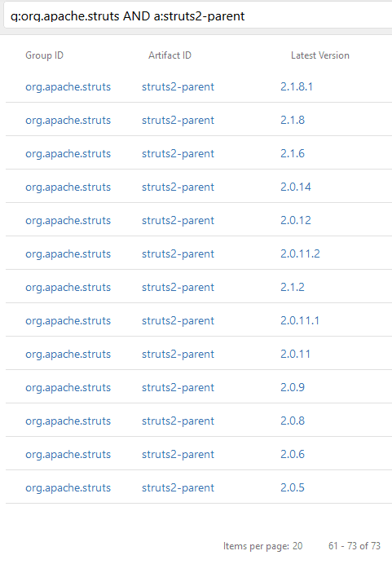Select the 2.0.12 version link
Image resolution: width=392 pixels, height=564 pixels.
pyautogui.click(x=296, y=221)
